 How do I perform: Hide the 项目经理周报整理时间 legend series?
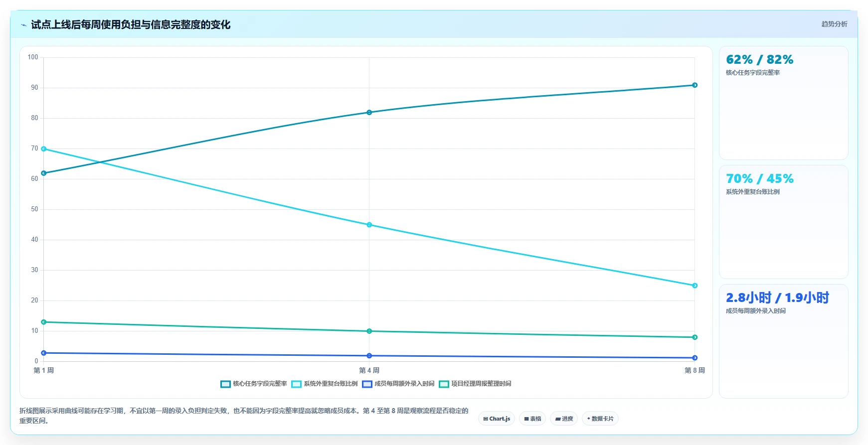click(475, 384)
